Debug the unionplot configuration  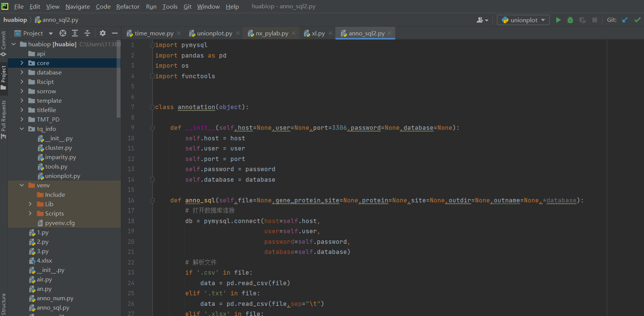click(x=570, y=20)
